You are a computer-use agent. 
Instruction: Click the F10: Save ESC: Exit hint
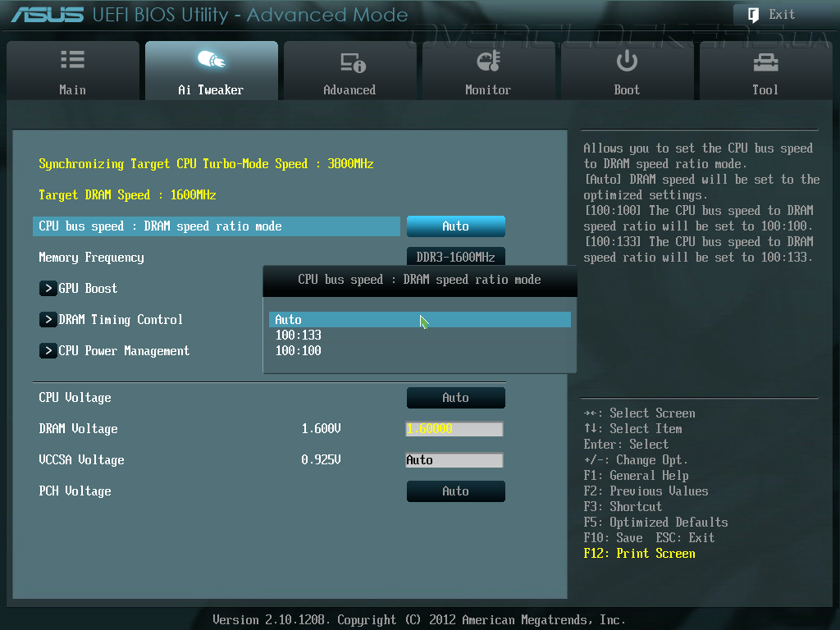649,538
